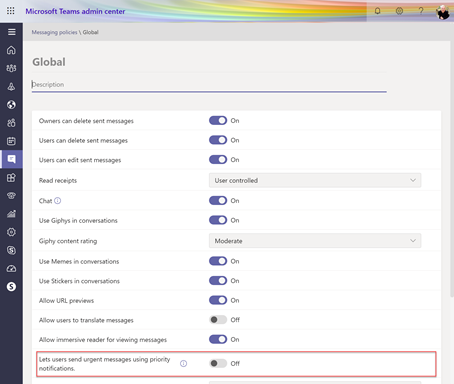Click the Giphy content rating label
This screenshot has height=384, width=454.
[x=68, y=241]
